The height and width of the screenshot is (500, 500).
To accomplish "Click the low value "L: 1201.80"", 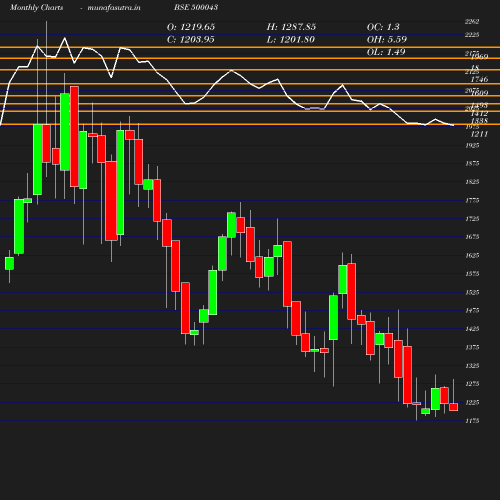I will pos(290,40).
